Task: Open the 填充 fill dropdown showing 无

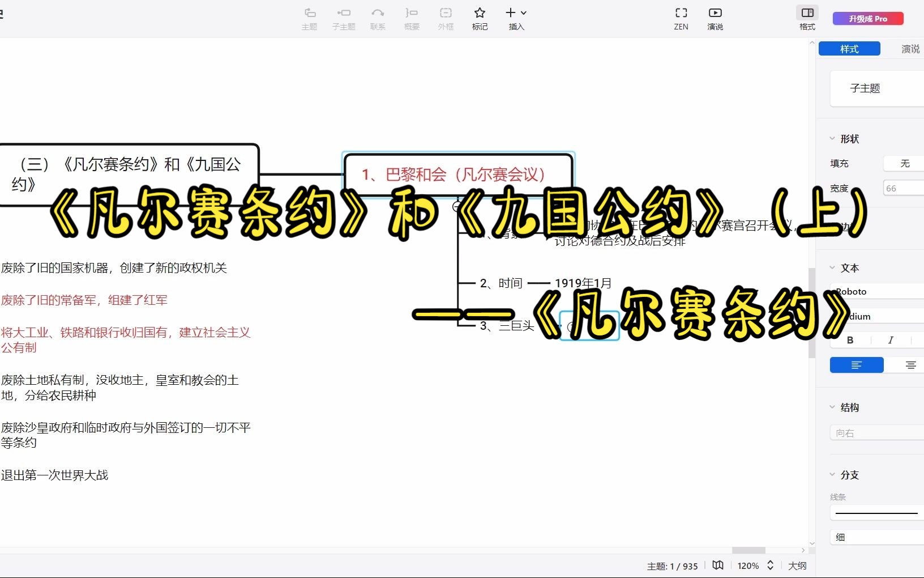Action: tap(904, 163)
